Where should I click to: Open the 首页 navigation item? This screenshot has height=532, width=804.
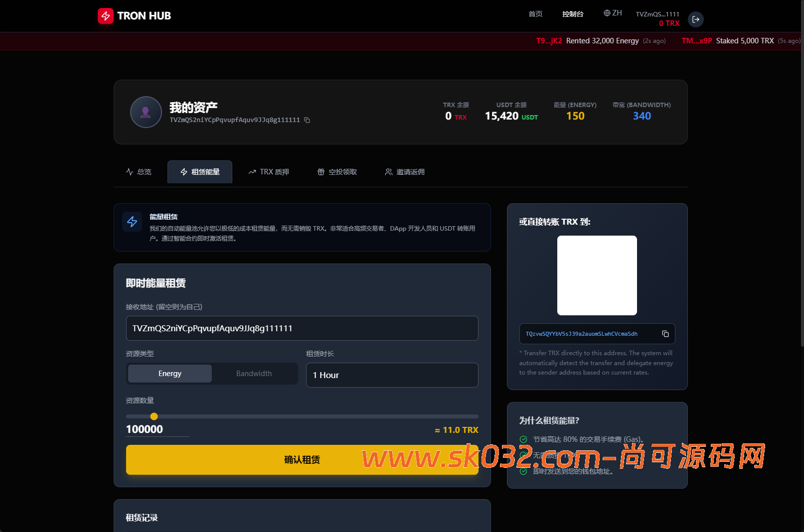click(535, 14)
